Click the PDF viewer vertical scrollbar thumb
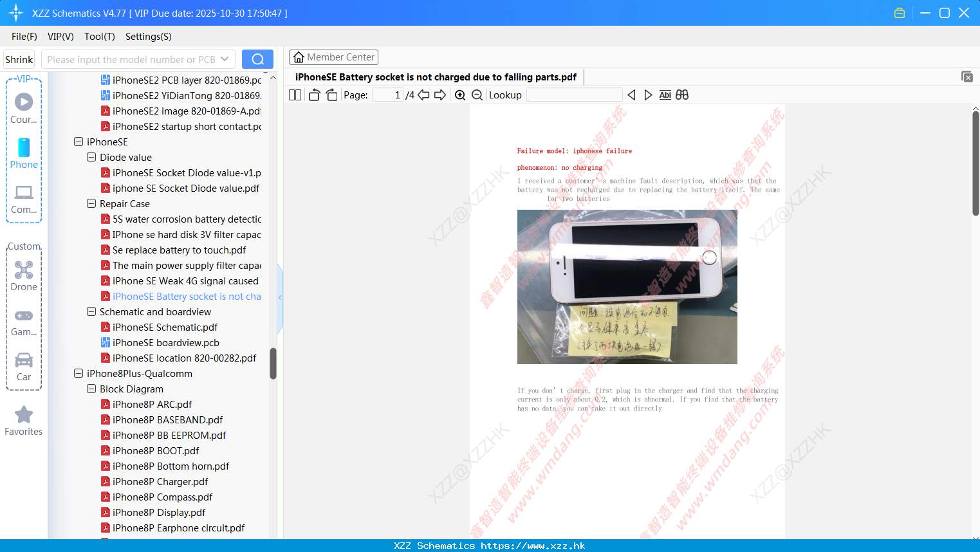This screenshot has width=980, height=552. [x=975, y=163]
